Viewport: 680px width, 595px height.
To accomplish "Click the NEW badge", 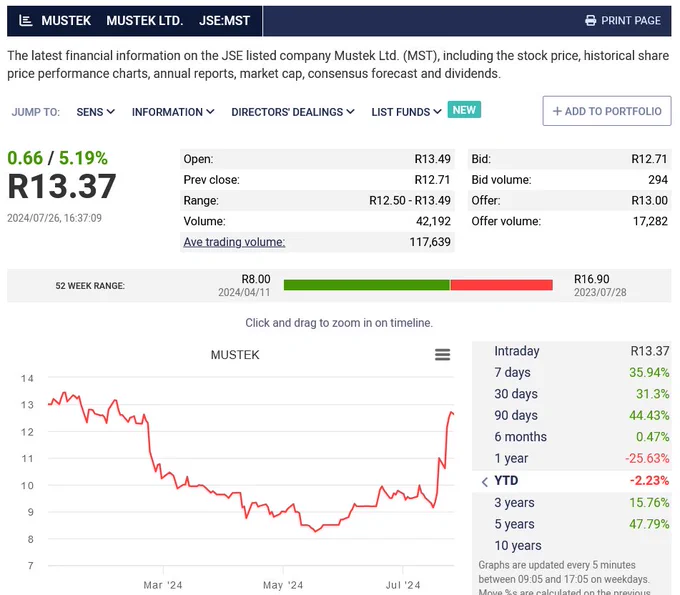I will (x=464, y=110).
